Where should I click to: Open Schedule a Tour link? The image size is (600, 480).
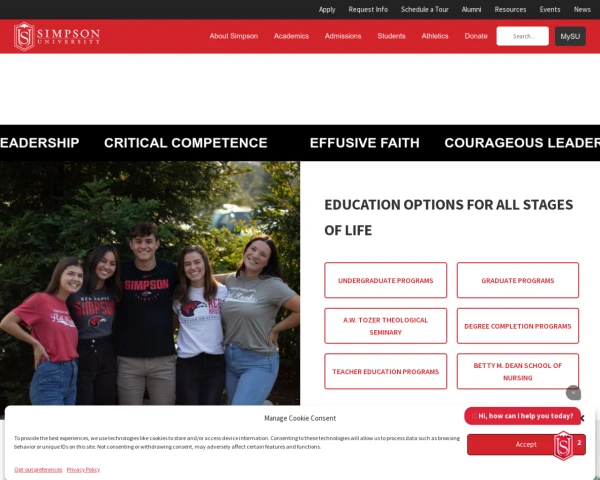click(x=424, y=10)
